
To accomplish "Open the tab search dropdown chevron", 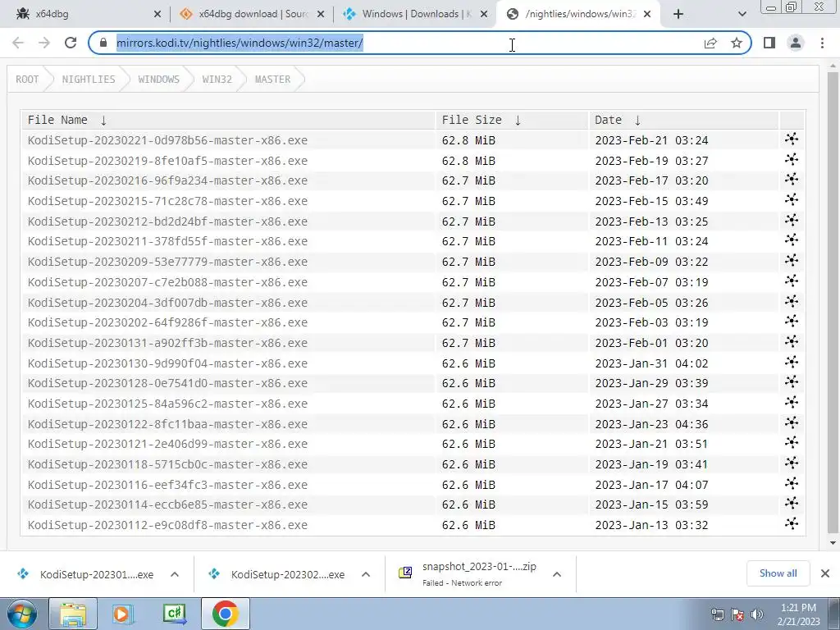I will [742, 14].
